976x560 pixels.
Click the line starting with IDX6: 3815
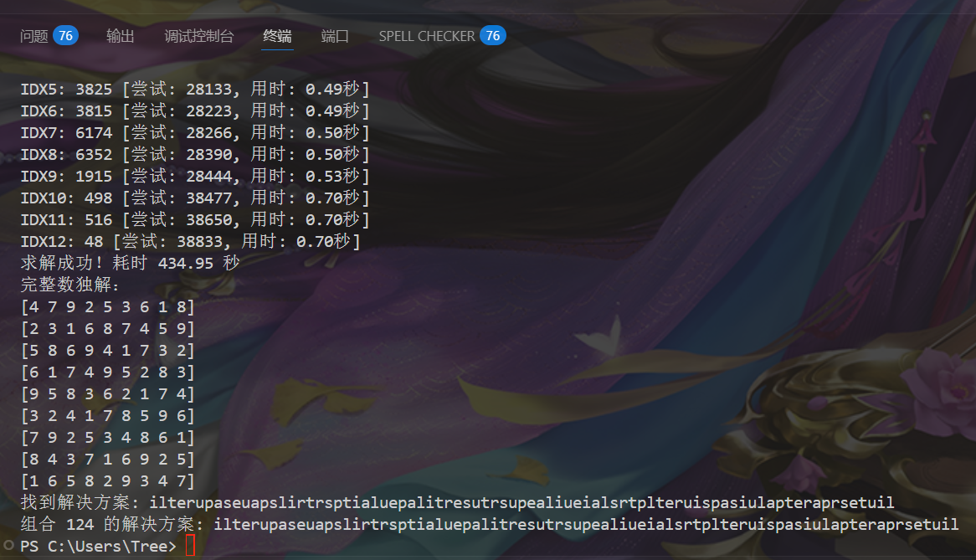point(195,110)
